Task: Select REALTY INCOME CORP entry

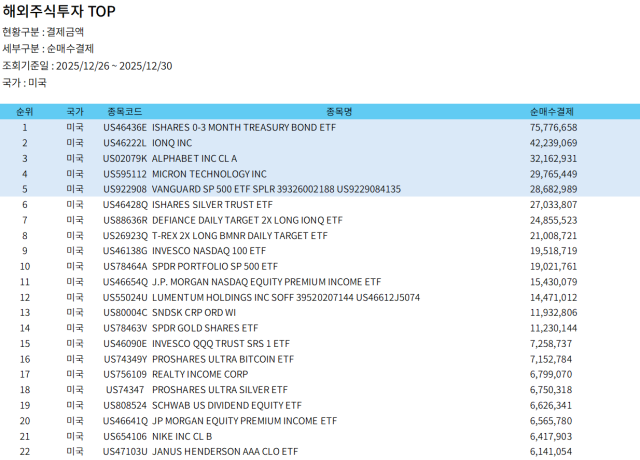Action: coord(200,374)
